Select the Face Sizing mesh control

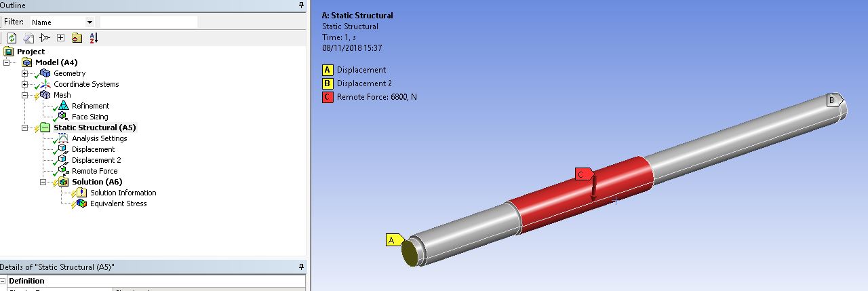click(x=90, y=117)
